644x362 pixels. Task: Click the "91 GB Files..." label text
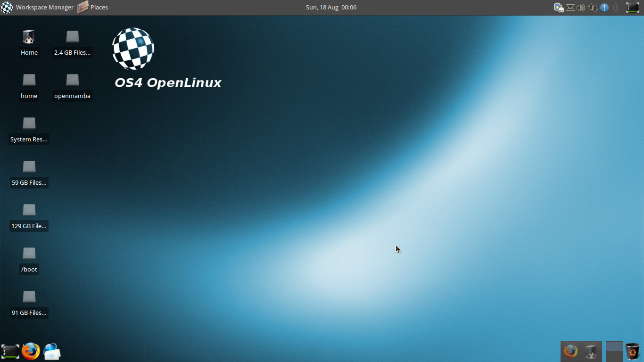29,313
